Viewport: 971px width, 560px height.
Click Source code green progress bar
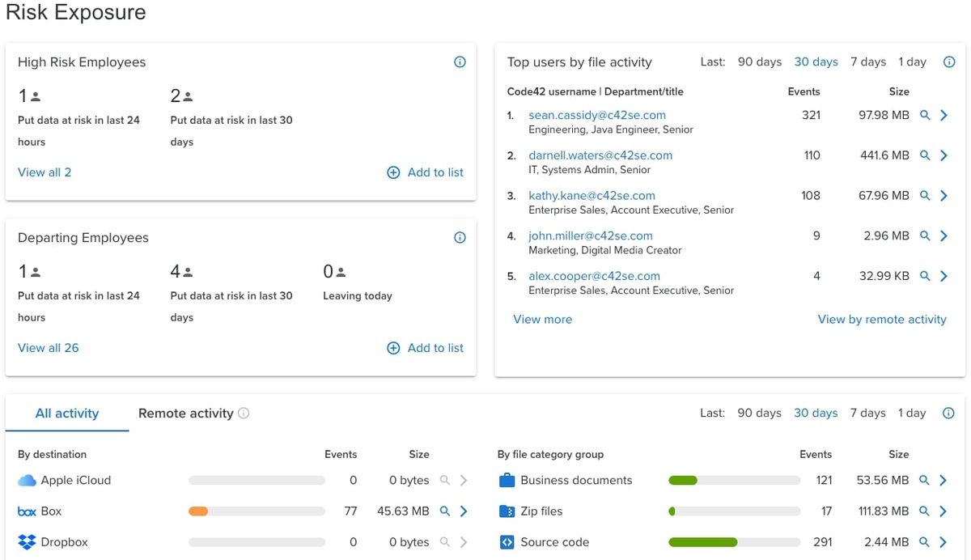[702, 542]
